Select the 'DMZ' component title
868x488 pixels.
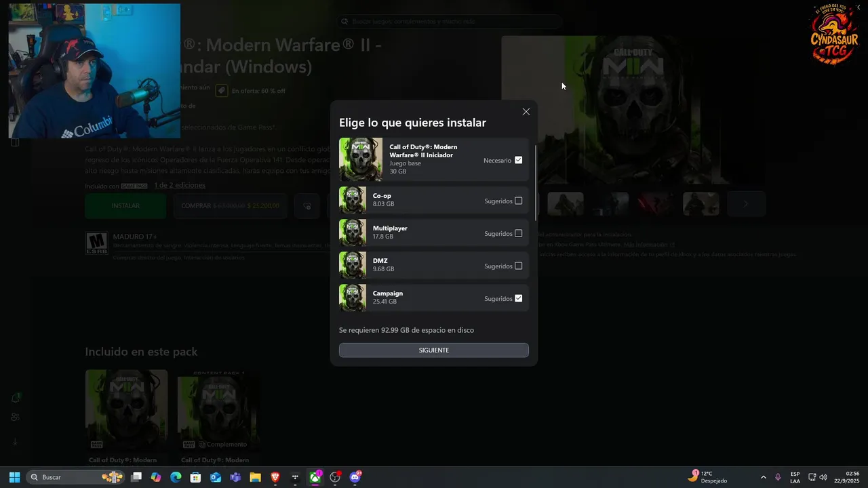[380, 261]
